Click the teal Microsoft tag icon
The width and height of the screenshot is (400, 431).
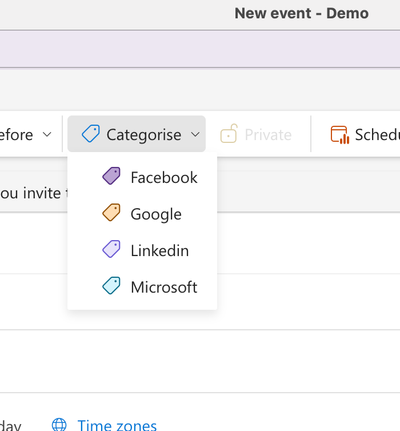point(111,286)
